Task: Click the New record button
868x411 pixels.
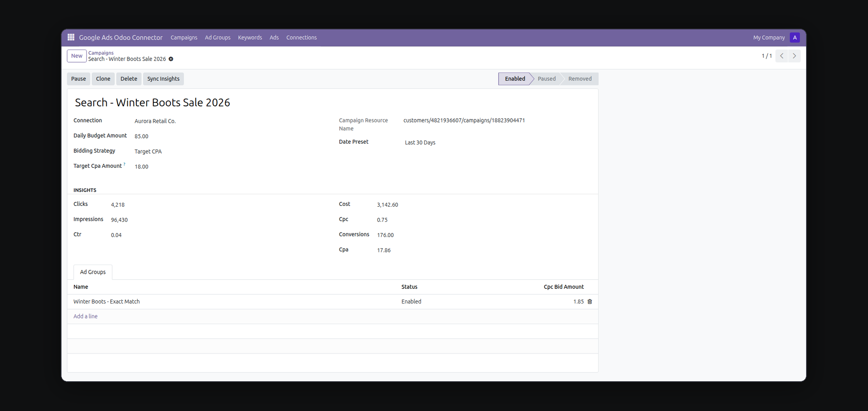Action: coord(77,56)
